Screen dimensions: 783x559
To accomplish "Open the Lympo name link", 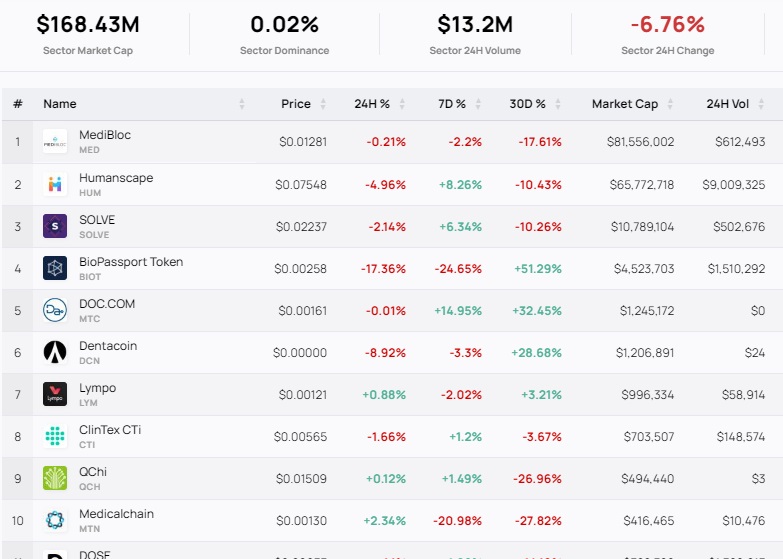I will pos(97,388).
